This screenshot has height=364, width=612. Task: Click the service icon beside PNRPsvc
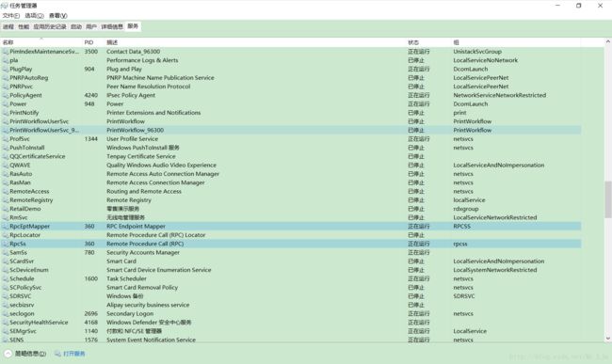point(5,87)
